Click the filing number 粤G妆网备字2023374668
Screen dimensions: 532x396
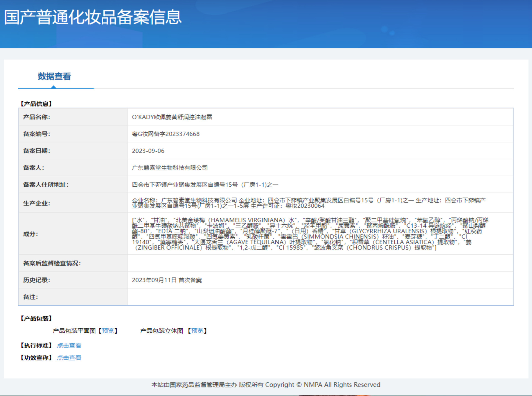click(166, 134)
